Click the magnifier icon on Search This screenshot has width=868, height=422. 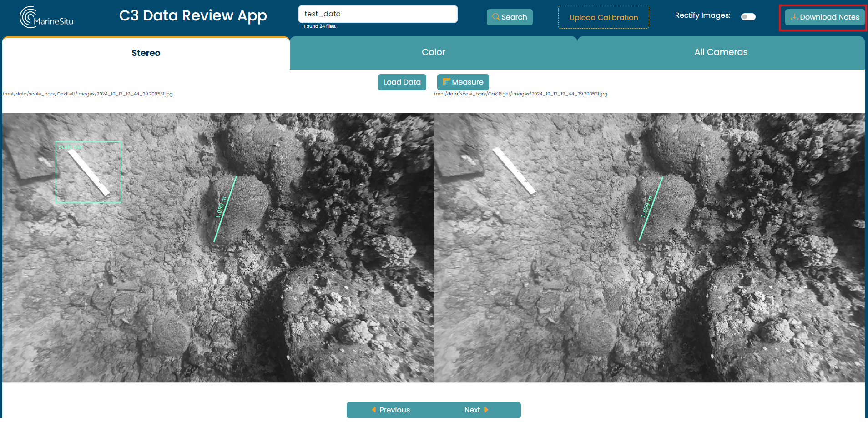(x=496, y=17)
